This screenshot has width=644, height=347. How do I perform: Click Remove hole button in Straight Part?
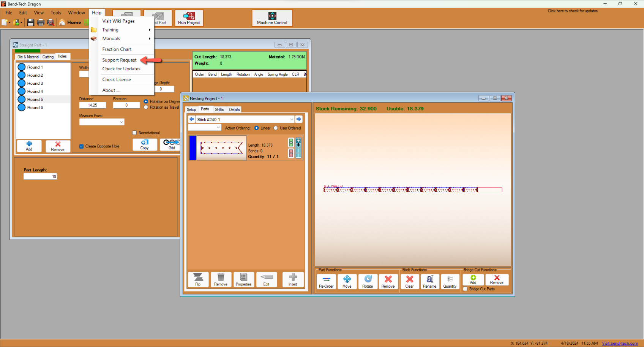[x=58, y=146]
